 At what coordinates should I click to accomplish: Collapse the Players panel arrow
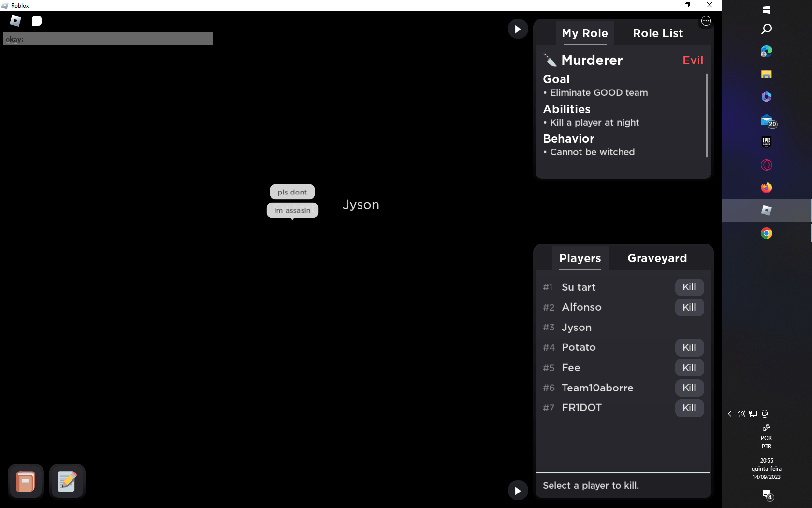click(518, 491)
